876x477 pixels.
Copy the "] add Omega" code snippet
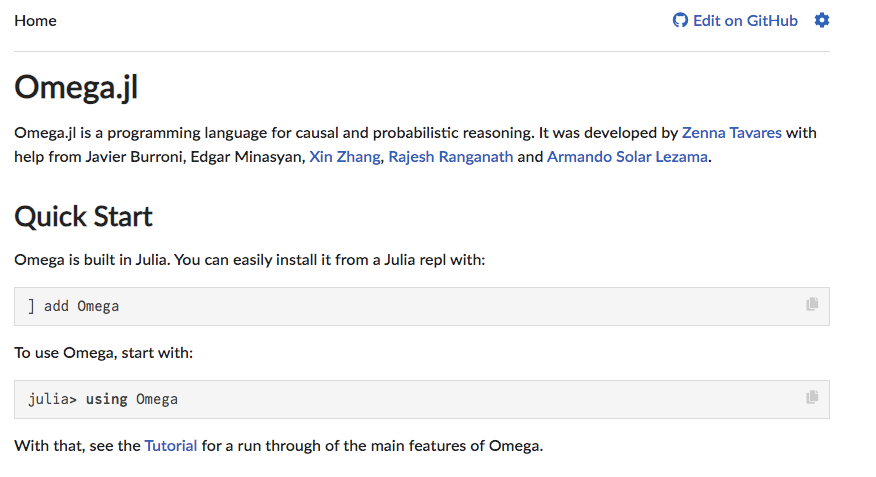coord(812,304)
